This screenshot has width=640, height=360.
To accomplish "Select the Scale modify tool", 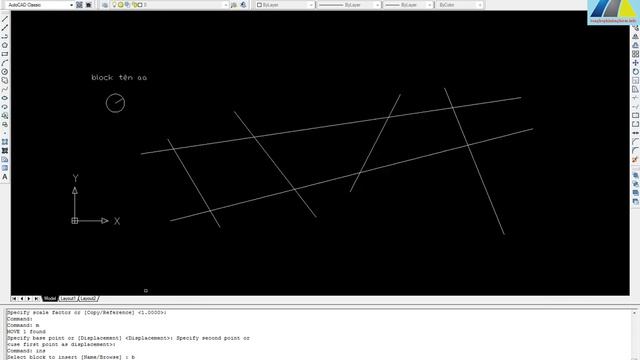I will pyautogui.click(x=636, y=80).
